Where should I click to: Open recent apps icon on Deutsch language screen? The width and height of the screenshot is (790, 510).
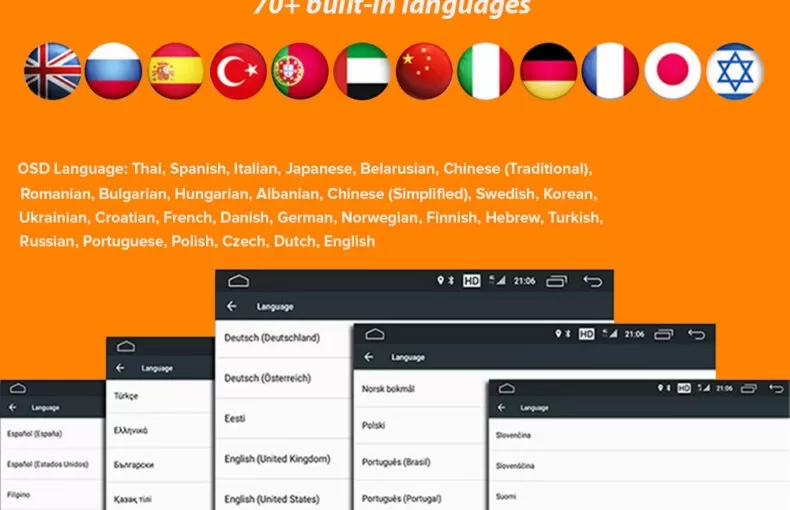point(557,281)
